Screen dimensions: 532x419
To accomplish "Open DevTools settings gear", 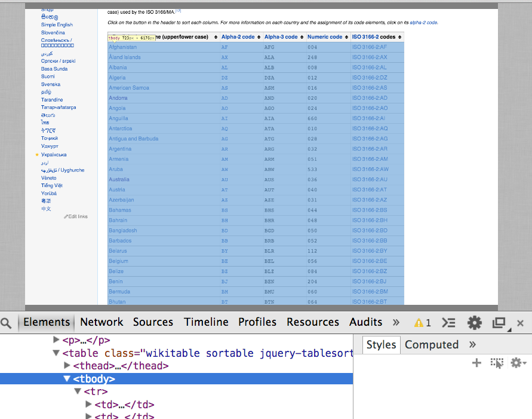I will (x=474, y=323).
